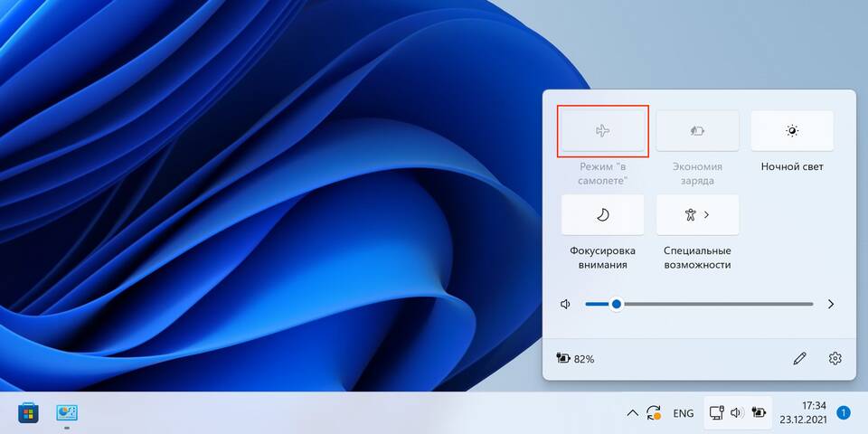Click the 82% battery status

click(576, 359)
